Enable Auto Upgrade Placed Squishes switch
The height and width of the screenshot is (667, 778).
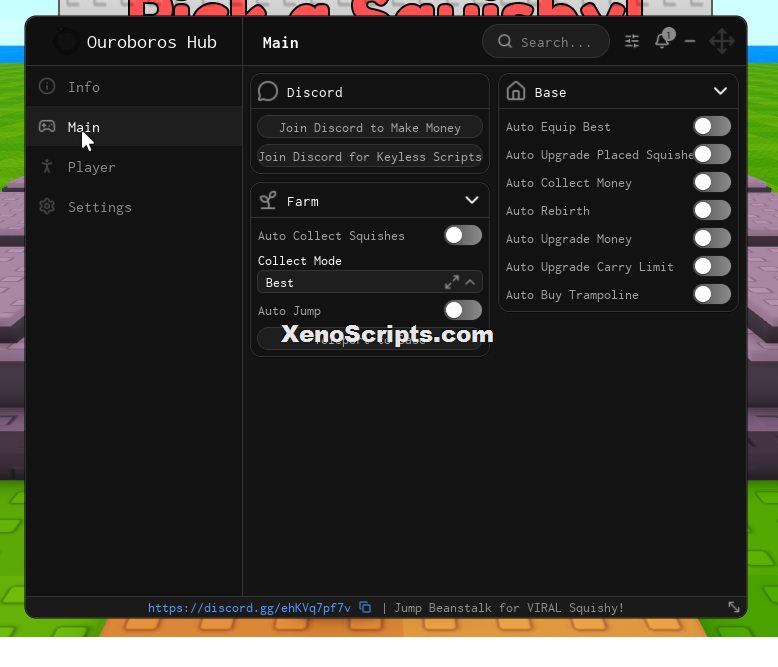click(x=712, y=154)
